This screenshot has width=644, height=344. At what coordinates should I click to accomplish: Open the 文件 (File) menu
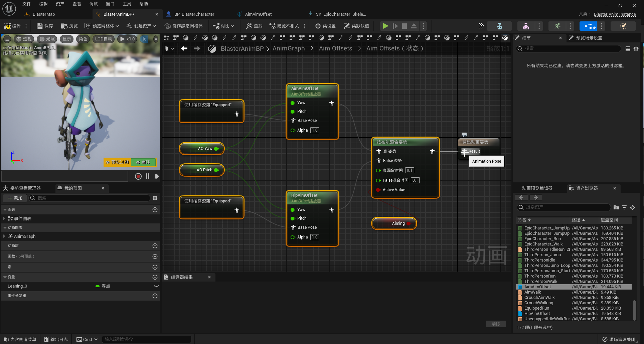pyautogui.click(x=26, y=4)
